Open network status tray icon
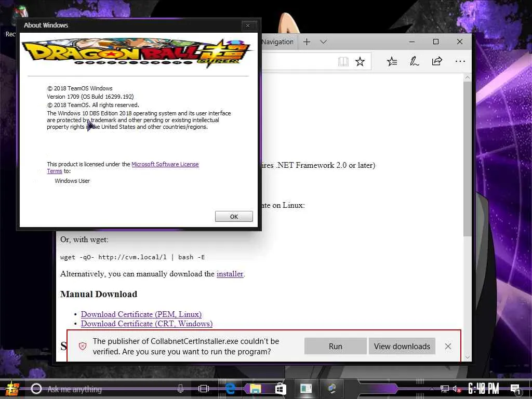Screen dimensions: 532x399 tap(444, 389)
